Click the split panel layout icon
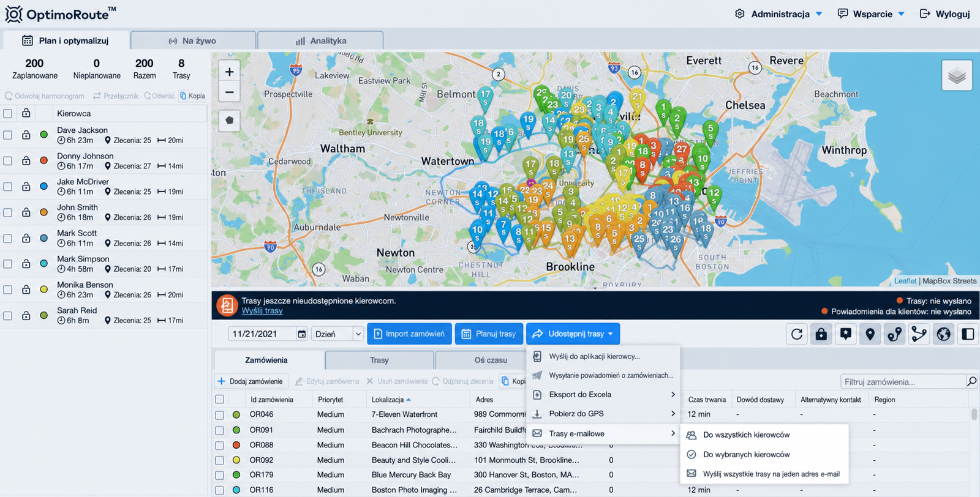This screenshot has width=980, height=497. point(968,334)
